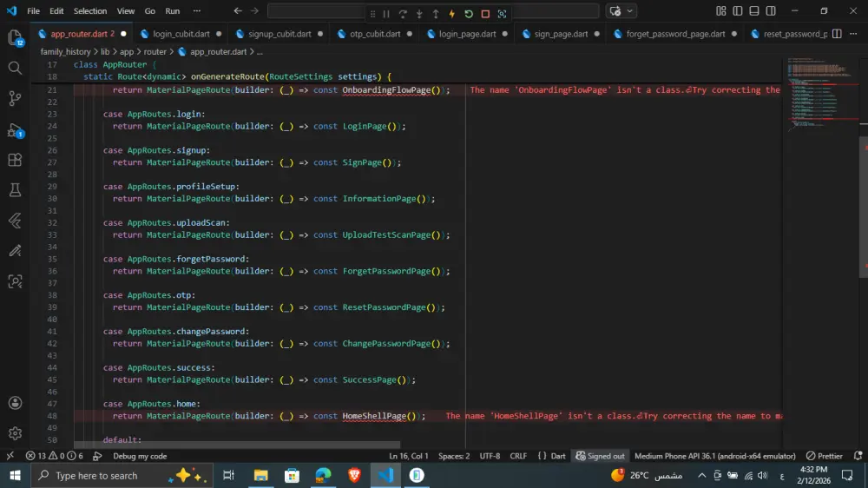The image size is (868, 488).
Task: Open the Run menu
Action: click(x=173, y=11)
